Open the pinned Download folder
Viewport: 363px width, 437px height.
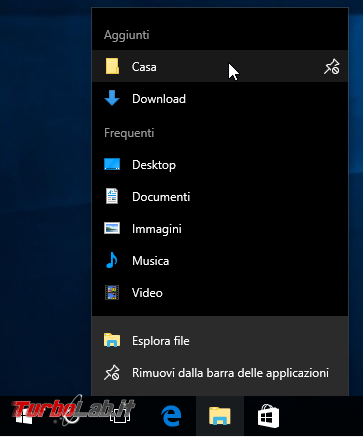220,99
